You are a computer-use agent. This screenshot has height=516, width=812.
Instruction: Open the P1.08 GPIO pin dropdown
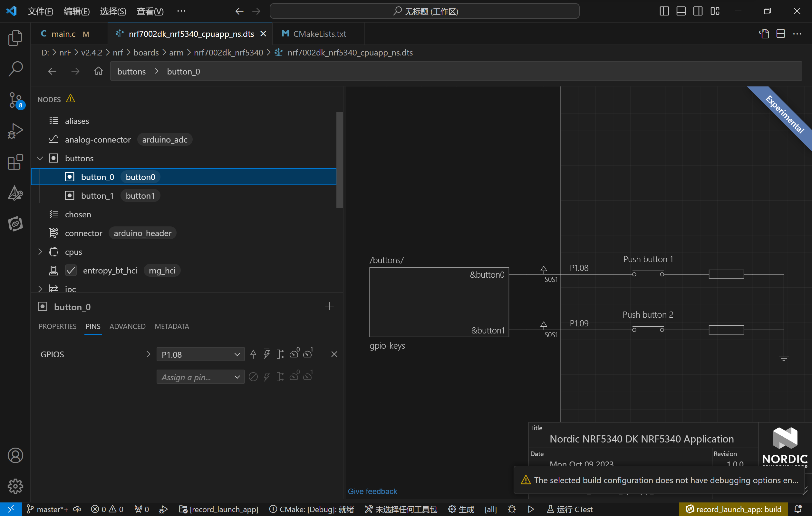click(x=200, y=354)
